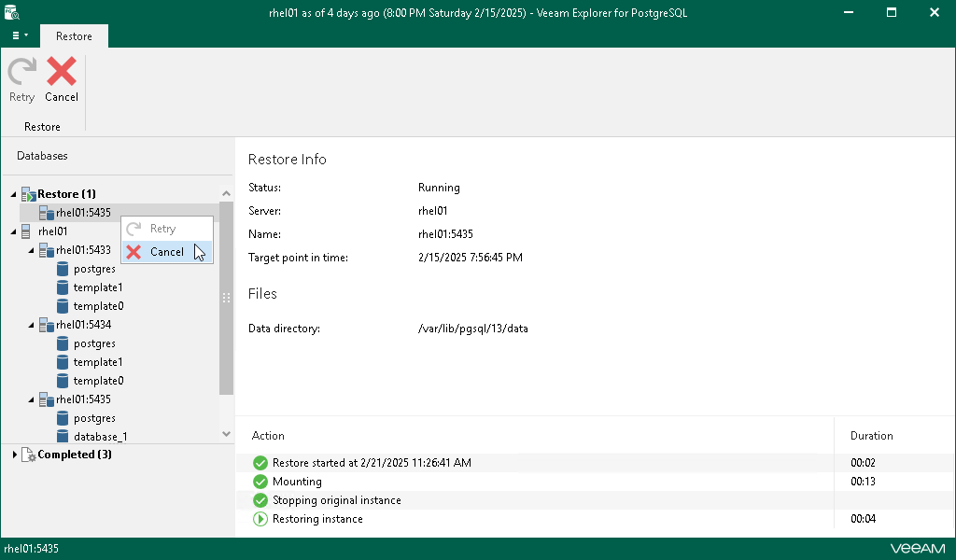The height and width of the screenshot is (560, 956).
Task: Click the Mounting action row text
Action: pos(297,482)
